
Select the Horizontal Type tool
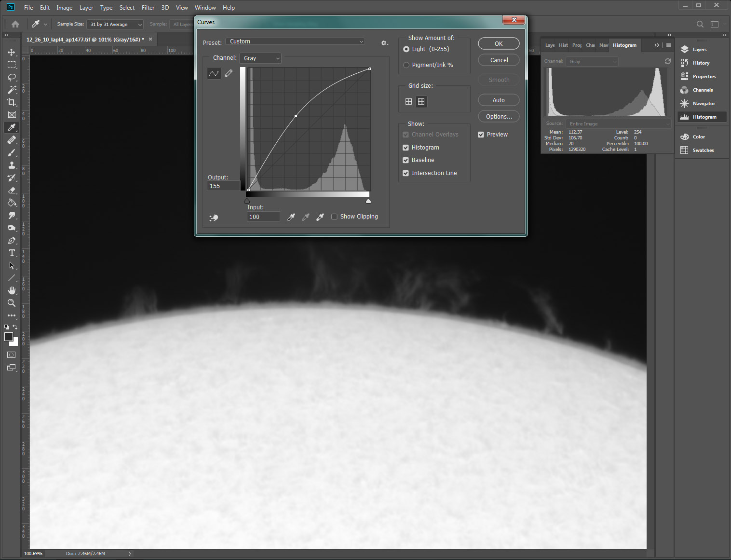click(x=12, y=253)
